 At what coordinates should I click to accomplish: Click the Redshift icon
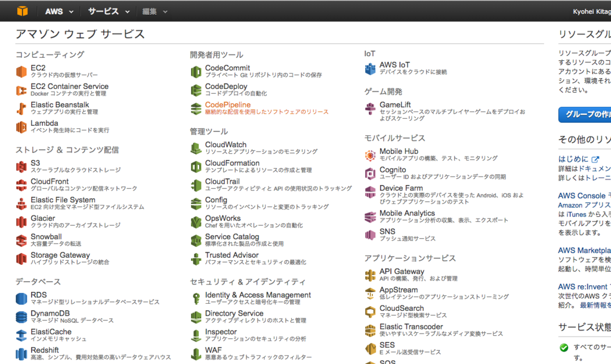pyautogui.click(x=21, y=354)
